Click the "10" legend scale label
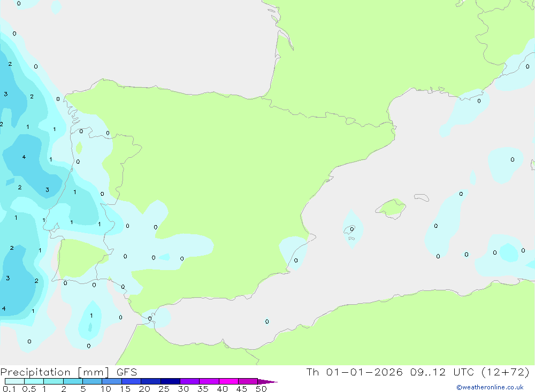 105,389
